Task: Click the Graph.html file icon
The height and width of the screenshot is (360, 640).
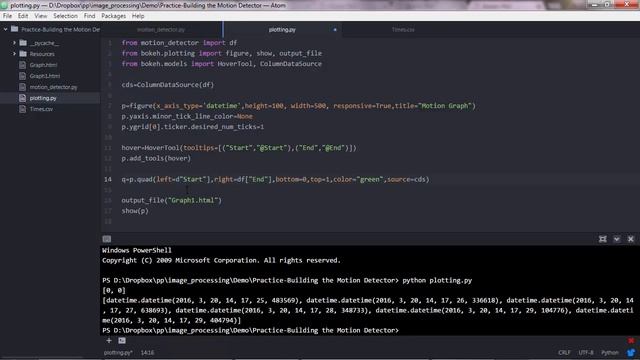Action: pos(22,65)
